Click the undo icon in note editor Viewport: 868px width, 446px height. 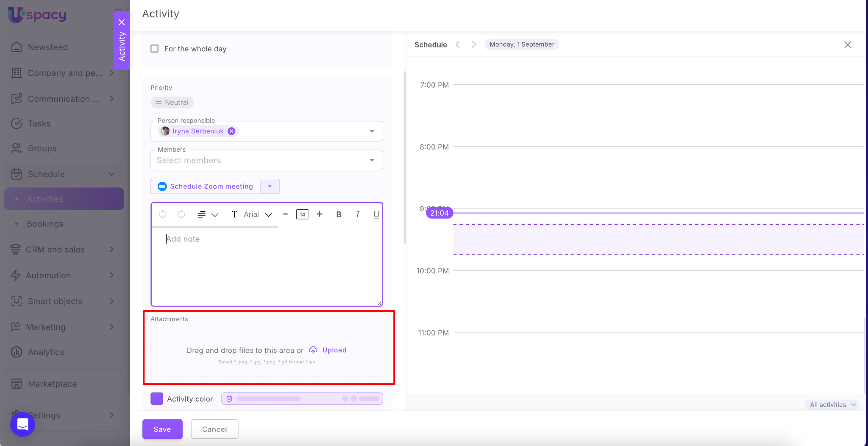point(163,214)
